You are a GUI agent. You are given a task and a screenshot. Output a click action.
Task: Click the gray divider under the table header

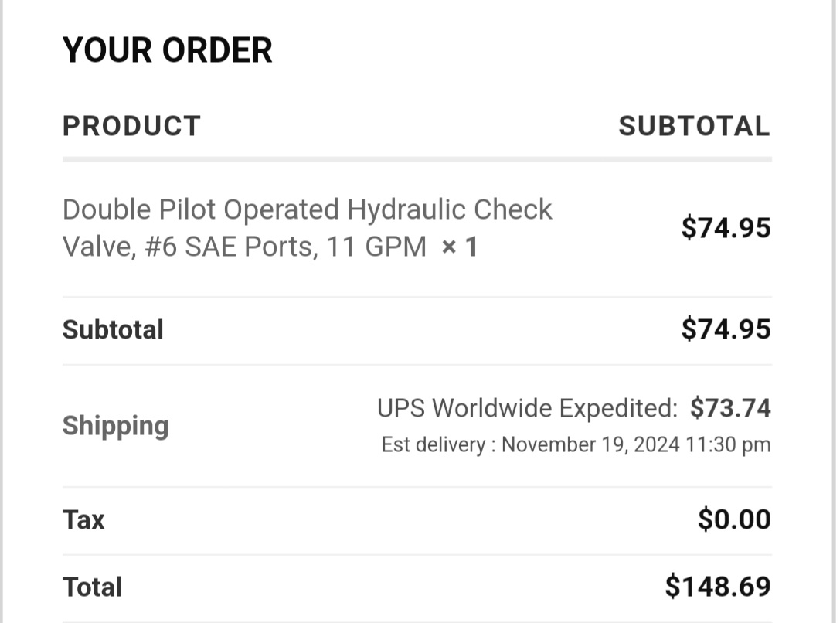(417, 159)
